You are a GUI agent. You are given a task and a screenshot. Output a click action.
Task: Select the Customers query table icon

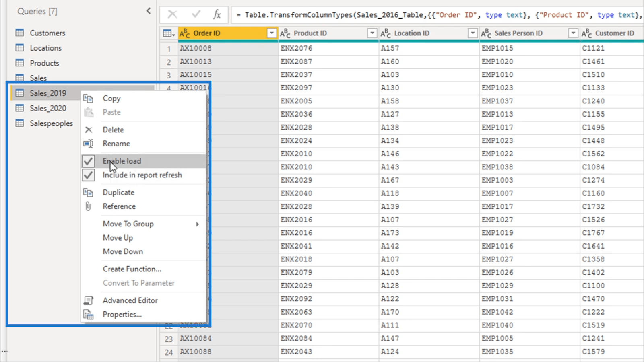pyautogui.click(x=20, y=33)
